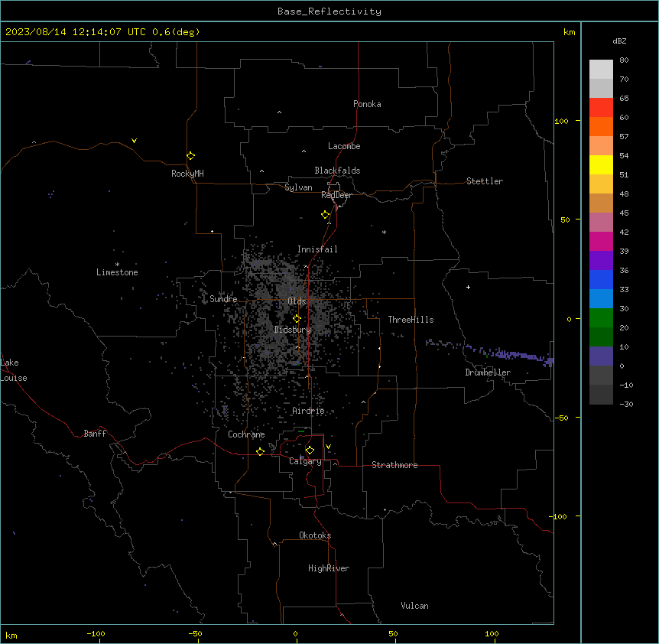Select the purple swatch in dBZ legend

(x=601, y=260)
